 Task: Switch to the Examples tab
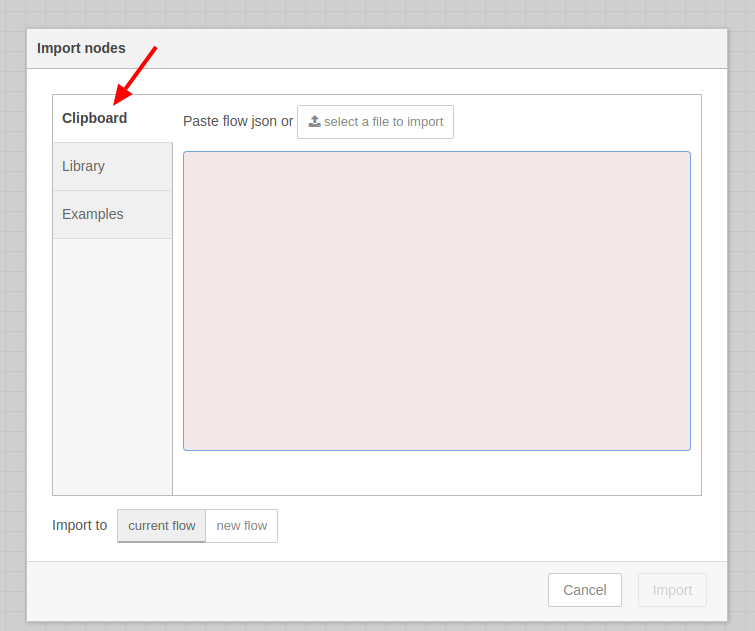[112, 214]
